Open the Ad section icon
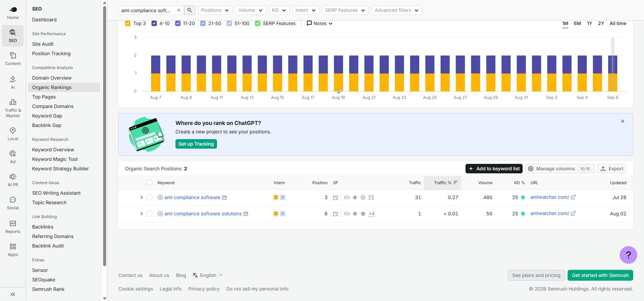The width and height of the screenshot is (644, 301). tap(13, 157)
